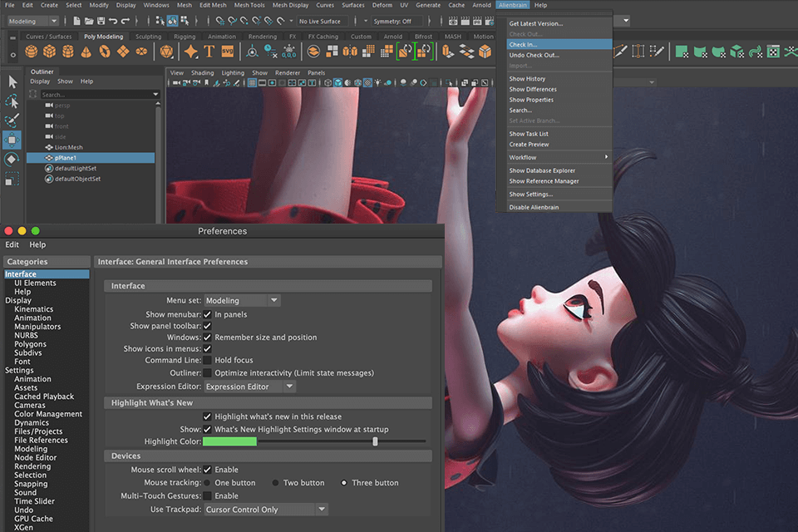Choose the Paint Selection tool

tap(12, 121)
